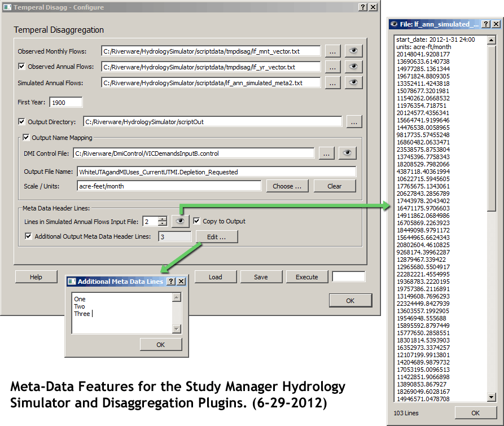
Task: Click the line 'One' in meta data lines
Action: click(80, 299)
